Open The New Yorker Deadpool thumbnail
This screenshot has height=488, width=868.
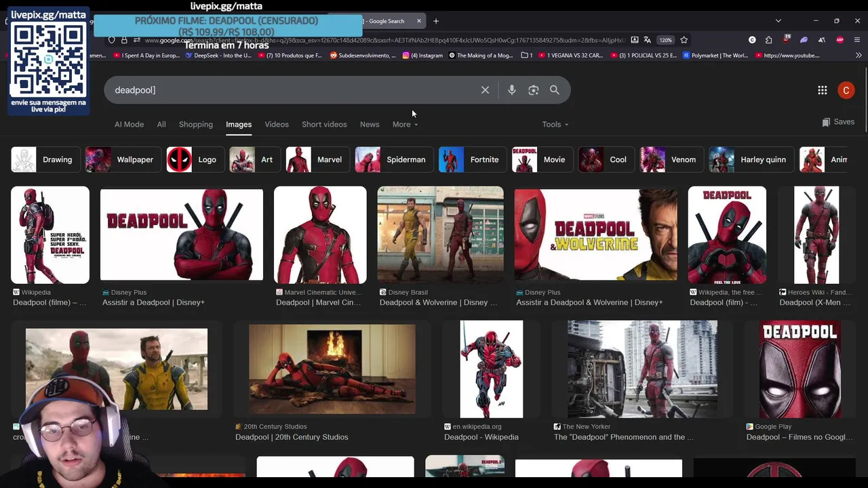[x=642, y=369]
